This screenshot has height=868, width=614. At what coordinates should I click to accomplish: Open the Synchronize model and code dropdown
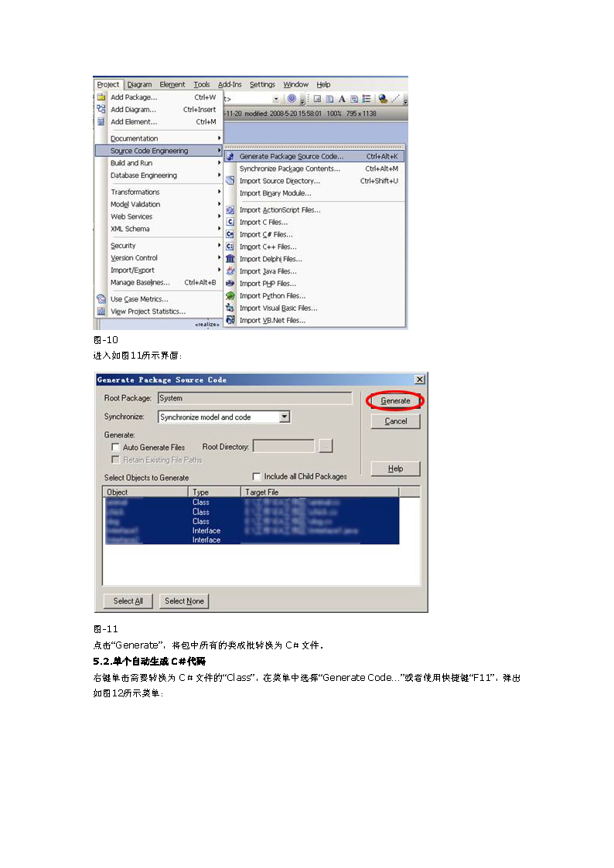coord(285,417)
